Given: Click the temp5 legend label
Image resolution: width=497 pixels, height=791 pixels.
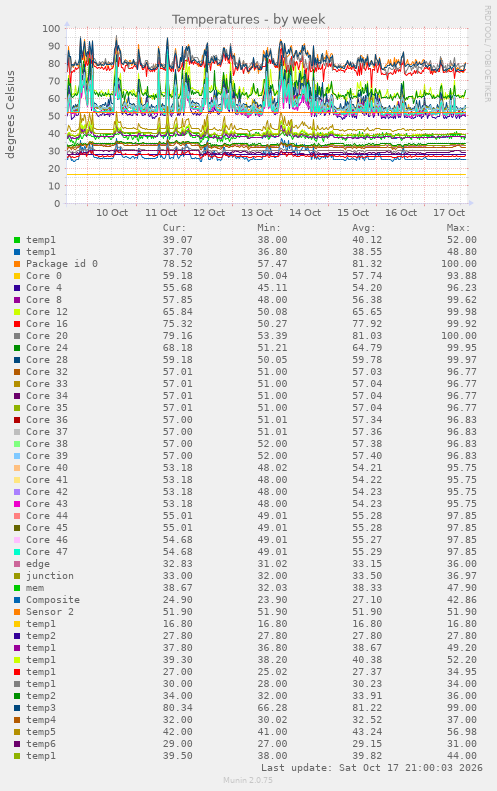Looking at the screenshot, I should coord(41,732).
